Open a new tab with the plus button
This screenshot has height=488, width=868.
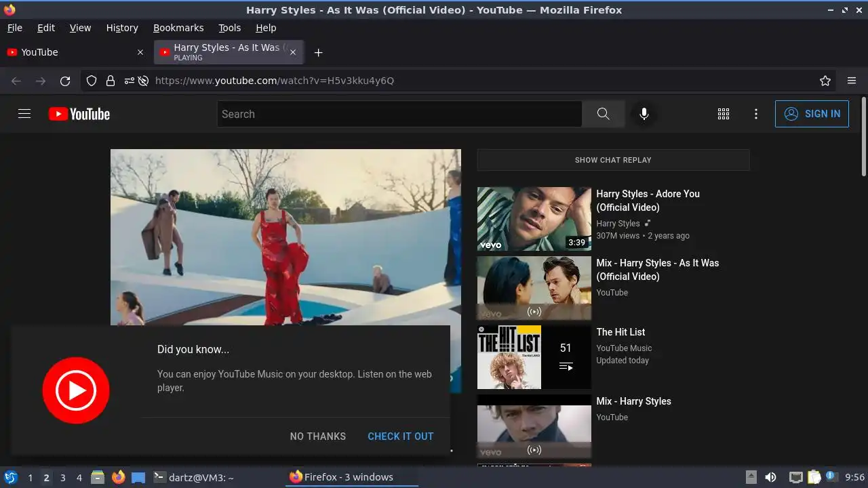coord(318,52)
